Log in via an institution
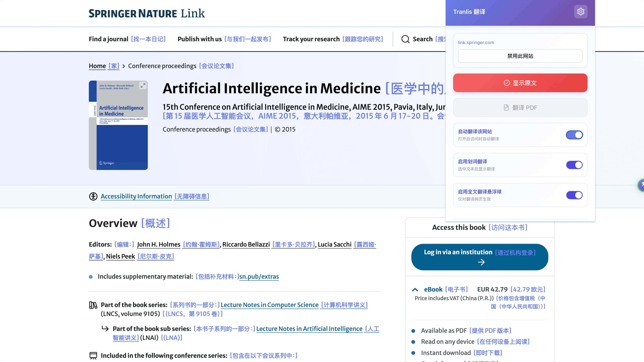 point(479,257)
